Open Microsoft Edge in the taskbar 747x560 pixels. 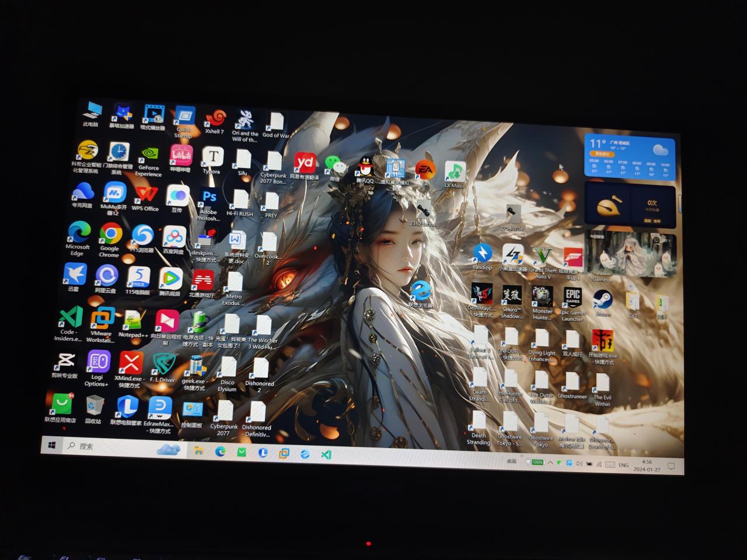(220, 451)
